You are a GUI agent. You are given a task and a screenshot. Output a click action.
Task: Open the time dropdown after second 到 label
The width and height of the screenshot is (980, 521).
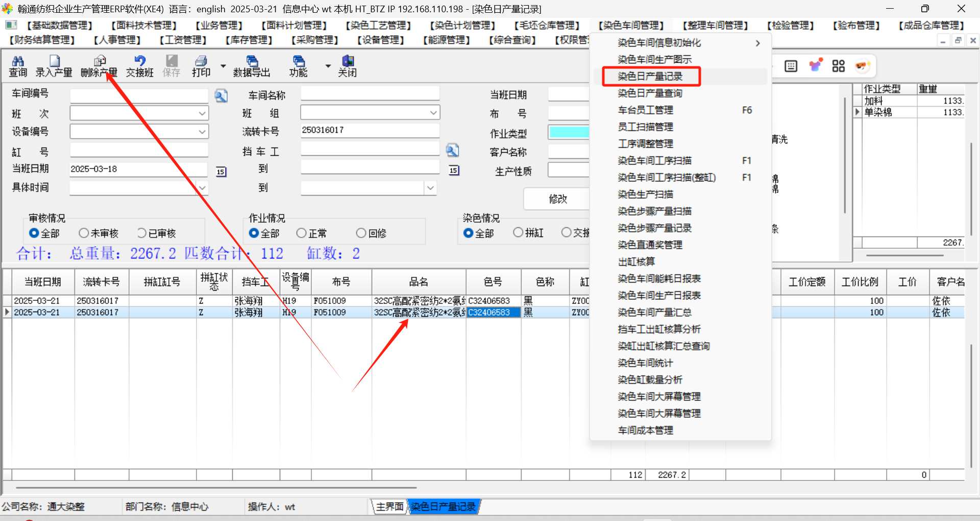coord(430,188)
